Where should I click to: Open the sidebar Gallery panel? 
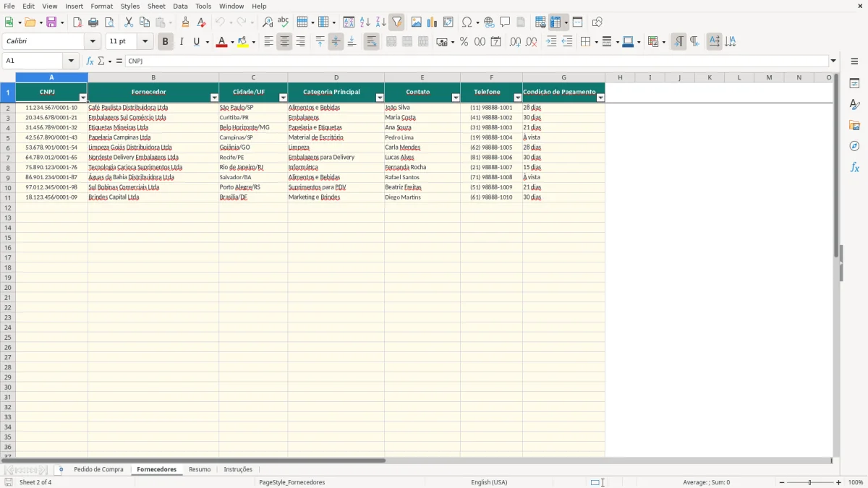854,126
